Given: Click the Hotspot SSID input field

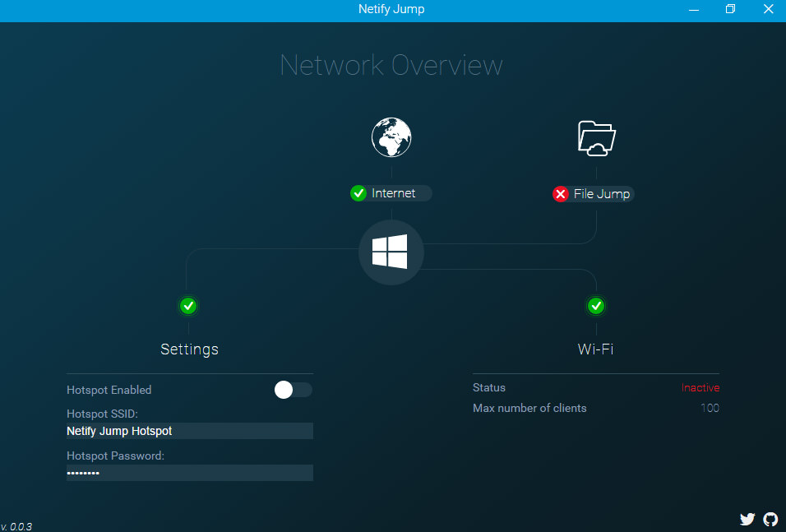Looking at the screenshot, I should (189, 430).
